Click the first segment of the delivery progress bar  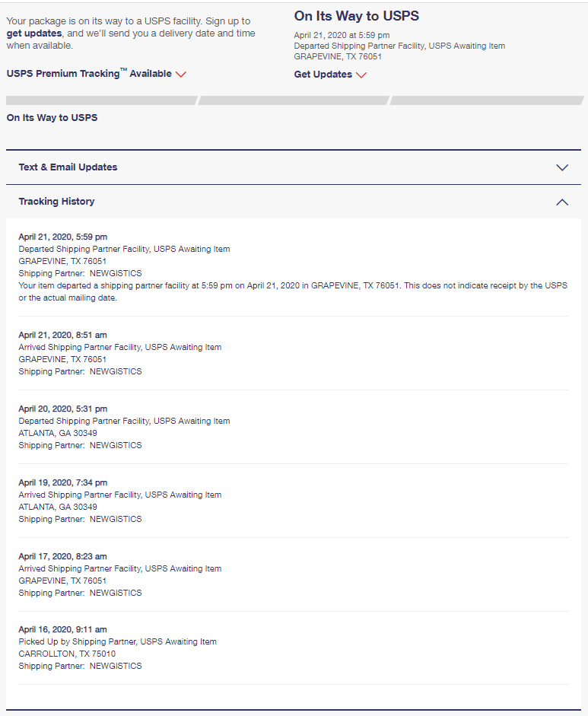click(101, 100)
